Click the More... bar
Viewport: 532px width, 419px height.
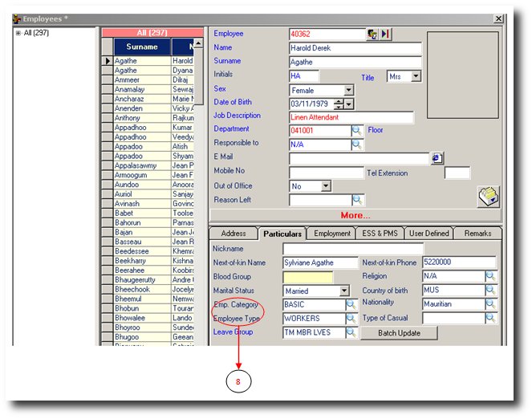[355, 215]
